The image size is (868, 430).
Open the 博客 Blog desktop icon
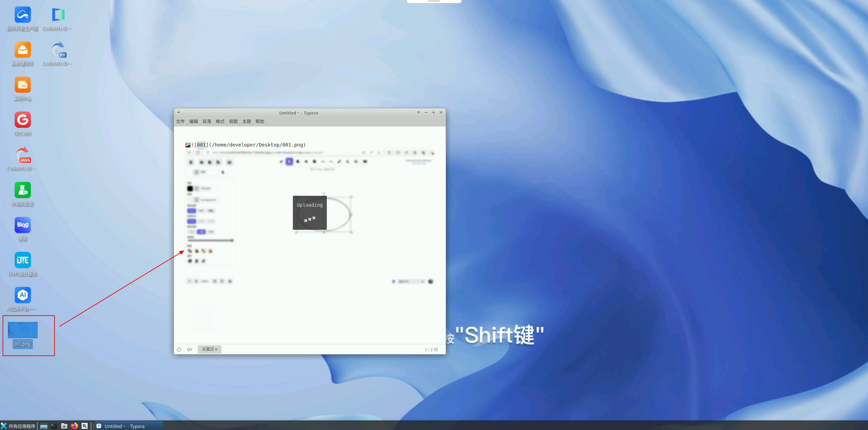[23, 225]
